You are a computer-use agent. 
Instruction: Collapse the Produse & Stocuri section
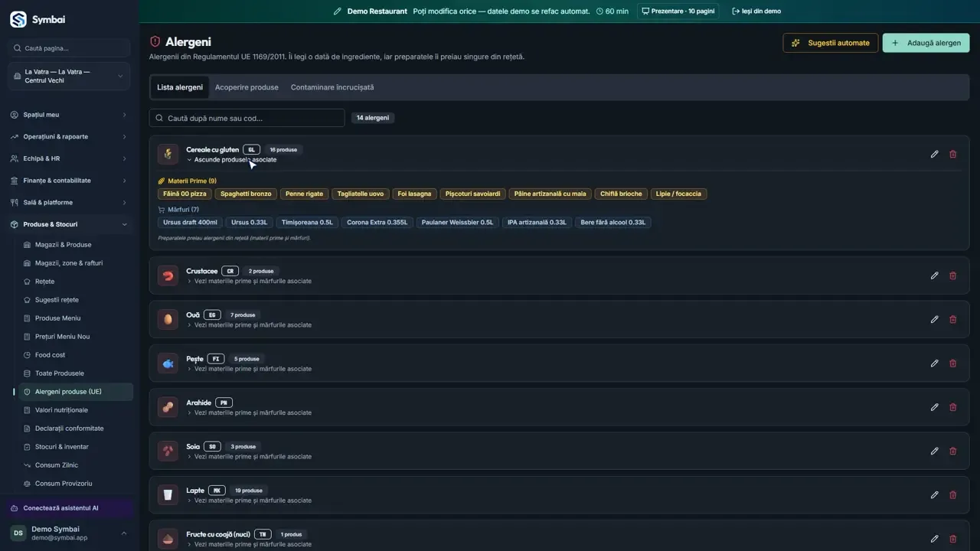pos(70,224)
